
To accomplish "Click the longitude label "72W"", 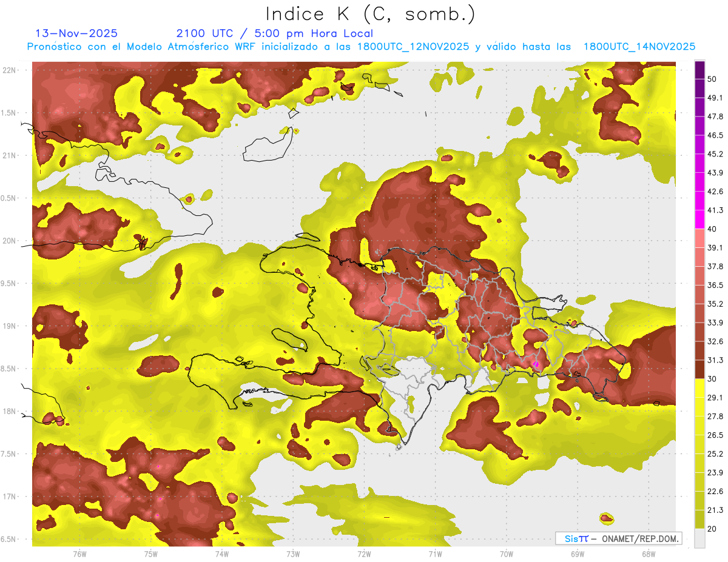I will (364, 554).
